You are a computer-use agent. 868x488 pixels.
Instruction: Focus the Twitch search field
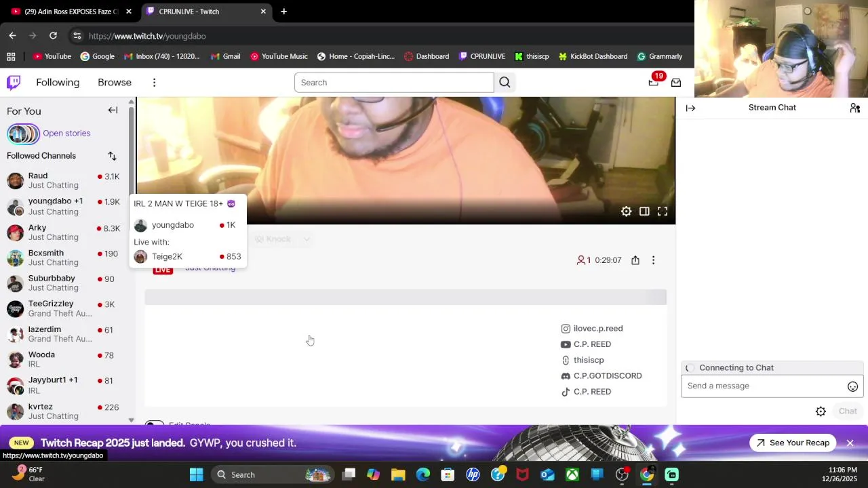tap(394, 83)
